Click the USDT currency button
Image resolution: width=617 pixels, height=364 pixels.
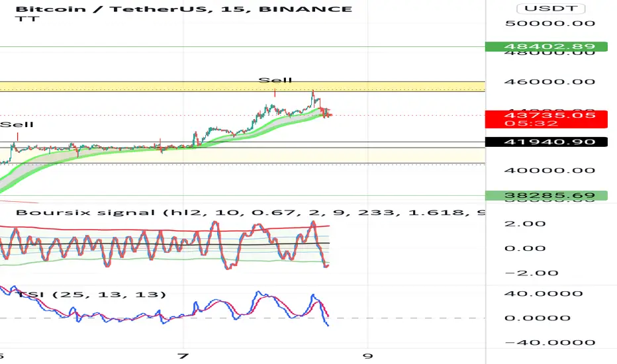[x=551, y=8]
